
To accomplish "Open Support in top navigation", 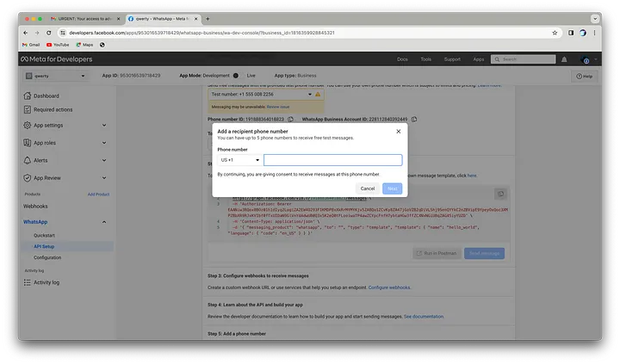I will pyautogui.click(x=452, y=59).
